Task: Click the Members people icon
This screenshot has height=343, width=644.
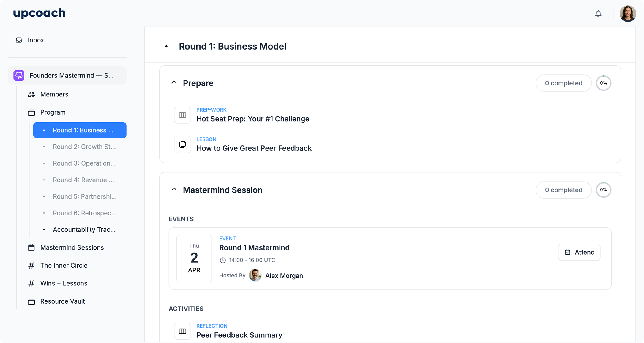Action: click(31, 94)
